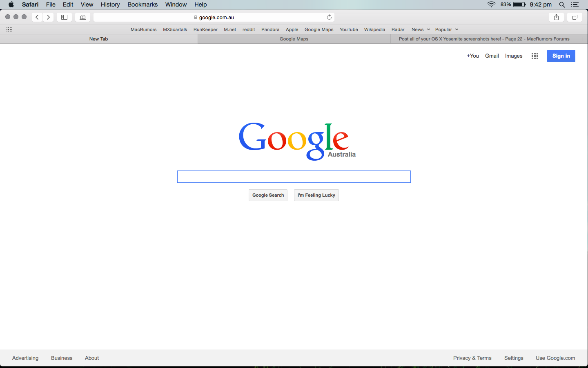Open Google Maps bookmark in favorites bar
588x368 pixels.
[x=319, y=29]
